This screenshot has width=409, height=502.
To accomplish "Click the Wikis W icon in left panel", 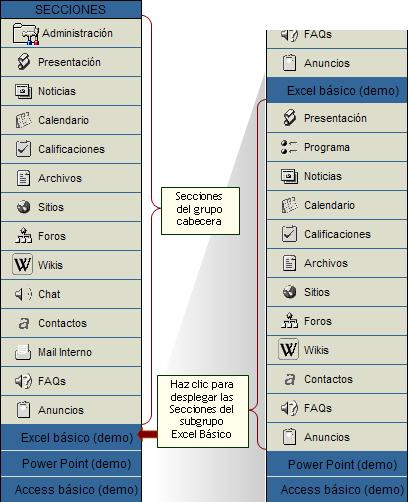I will coord(22,264).
